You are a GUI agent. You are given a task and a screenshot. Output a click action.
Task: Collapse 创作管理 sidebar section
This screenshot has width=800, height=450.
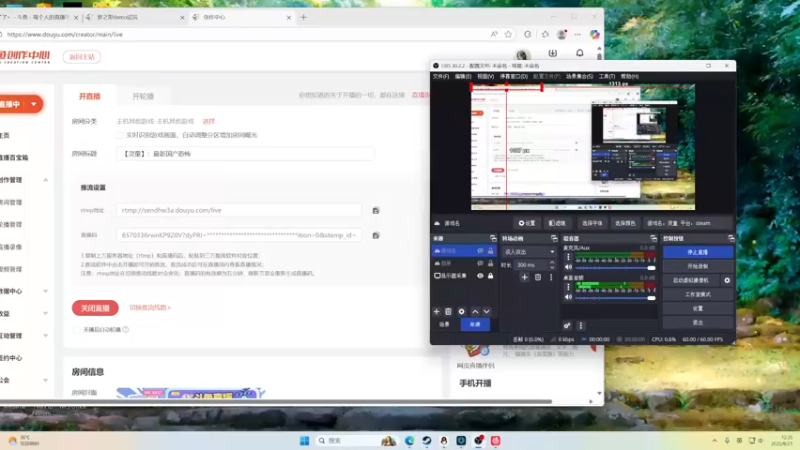pyautogui.click(x=45, y=180)
